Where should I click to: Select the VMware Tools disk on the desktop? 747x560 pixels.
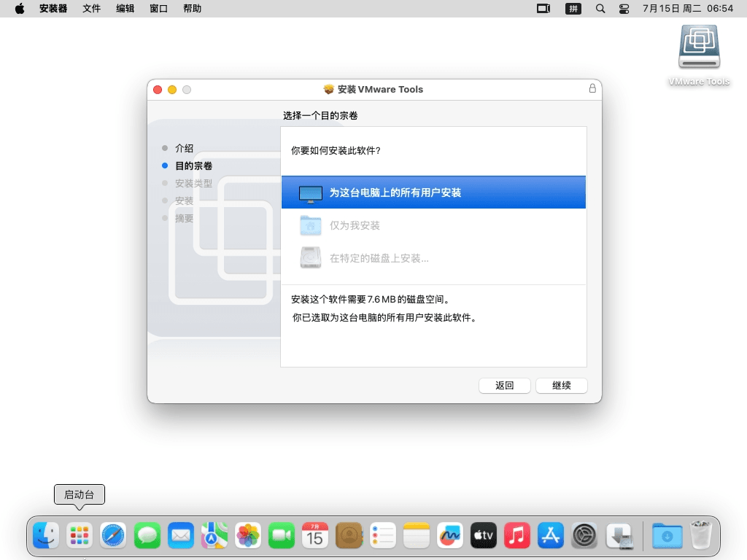(699, 55)
